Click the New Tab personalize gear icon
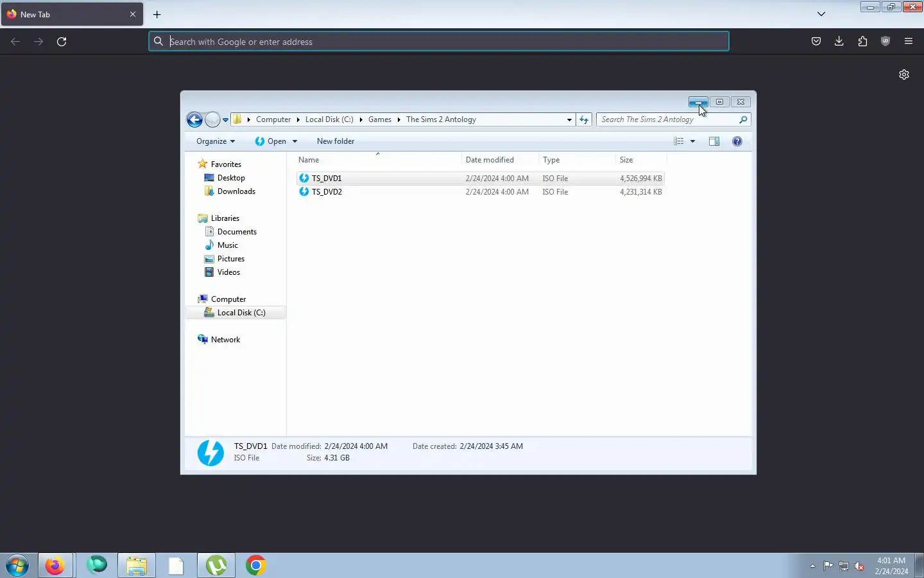 pyautogui.click(x=904, y=74)
